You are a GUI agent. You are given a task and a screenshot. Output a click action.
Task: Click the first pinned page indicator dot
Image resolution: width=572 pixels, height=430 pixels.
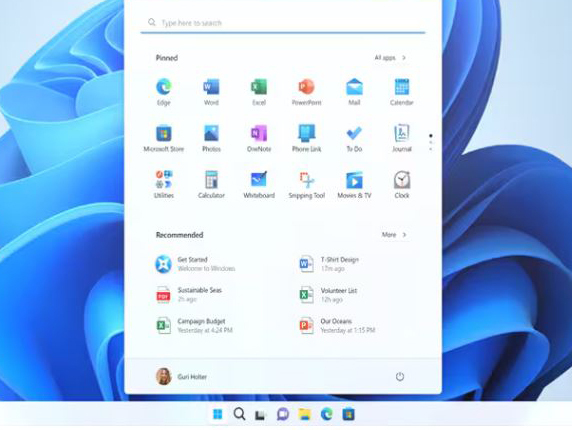[x=431, y=136]
